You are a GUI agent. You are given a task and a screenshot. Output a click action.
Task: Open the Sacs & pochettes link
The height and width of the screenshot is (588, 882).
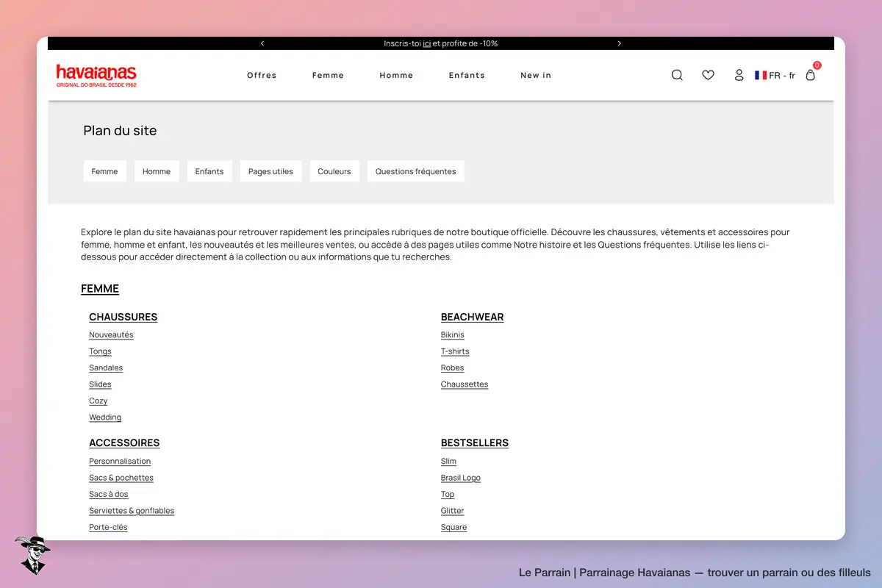(121, 478)
